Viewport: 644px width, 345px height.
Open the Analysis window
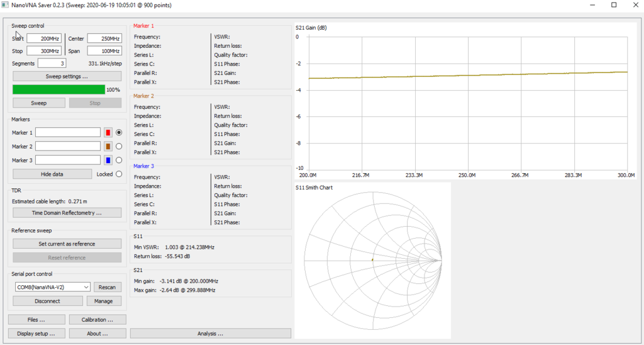pos(210,334)
